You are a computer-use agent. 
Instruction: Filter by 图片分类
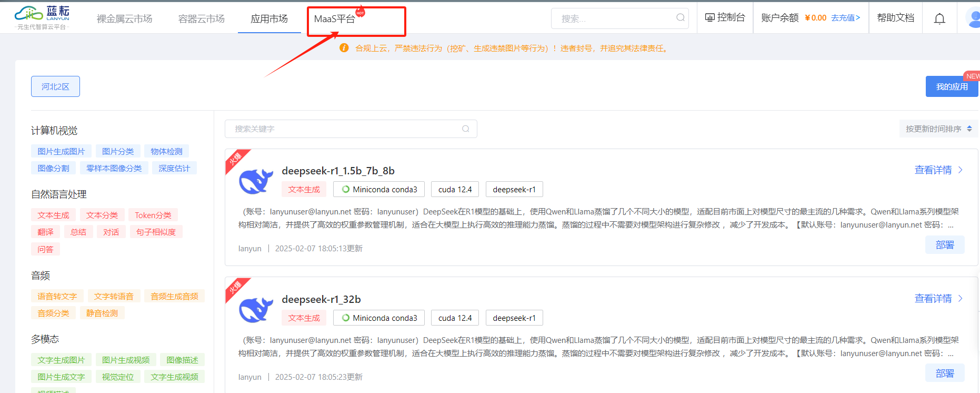118,151
